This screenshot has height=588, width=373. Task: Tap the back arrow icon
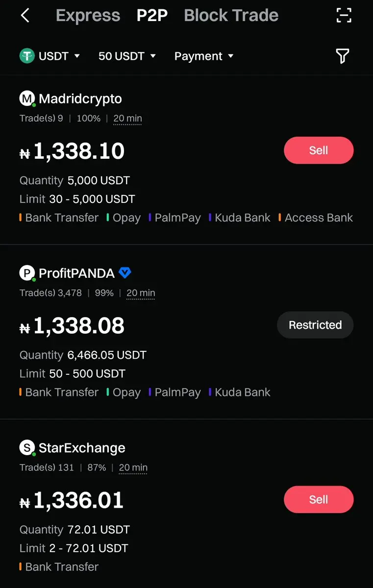(25, 16)
